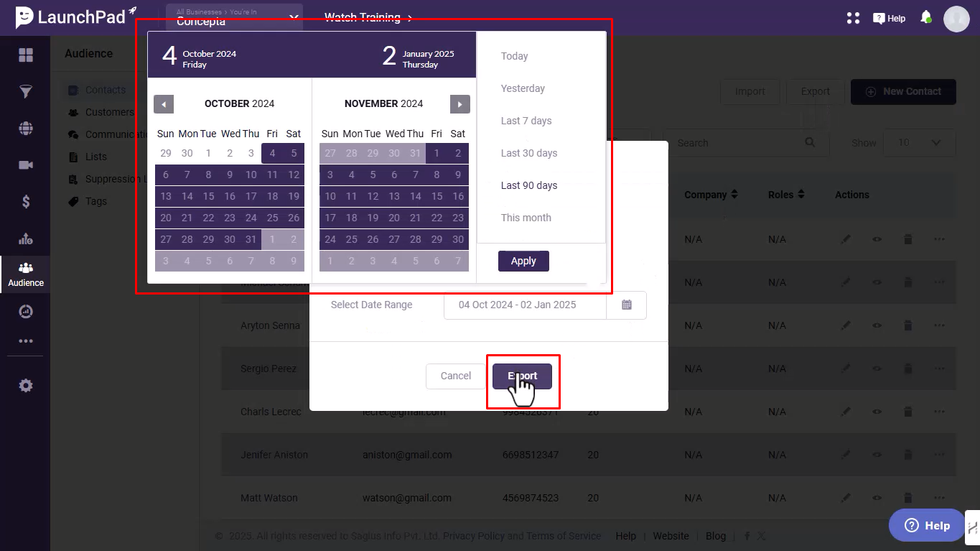Open the notifications bell icon
The image size is (980, 551).
click(925, 17)
